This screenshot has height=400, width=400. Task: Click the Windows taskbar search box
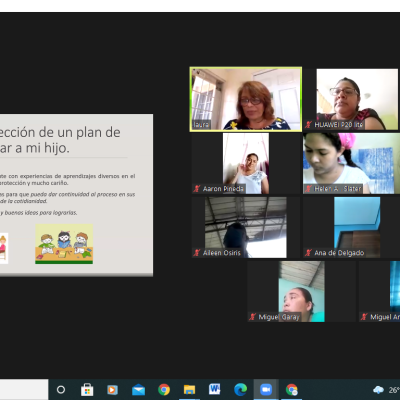click(24, 389)
